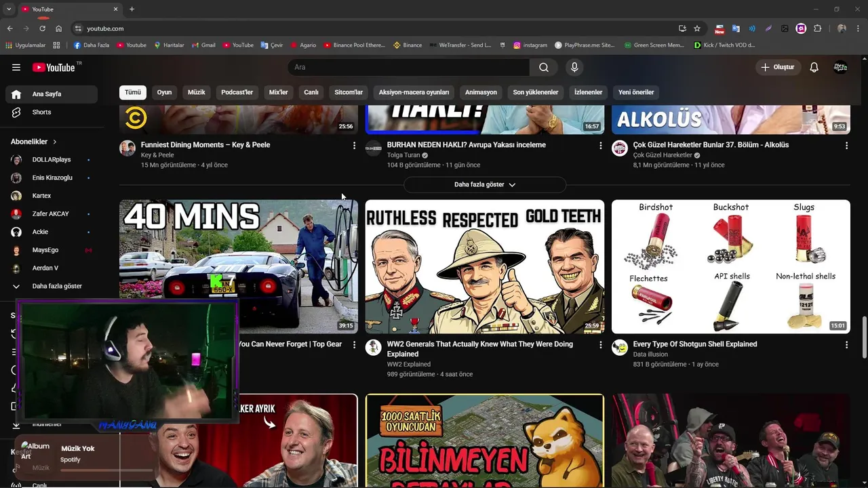Select the Son yüklenenler chip

[536, 92]
